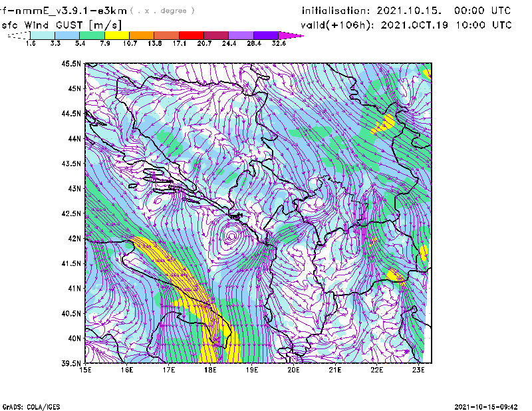The width and height of the screenshot is (532, 411).
Task: Click the model name 'nmmE_v3.9.1-e3km' text
Action: pyautogui.click(x=70, y=11)
